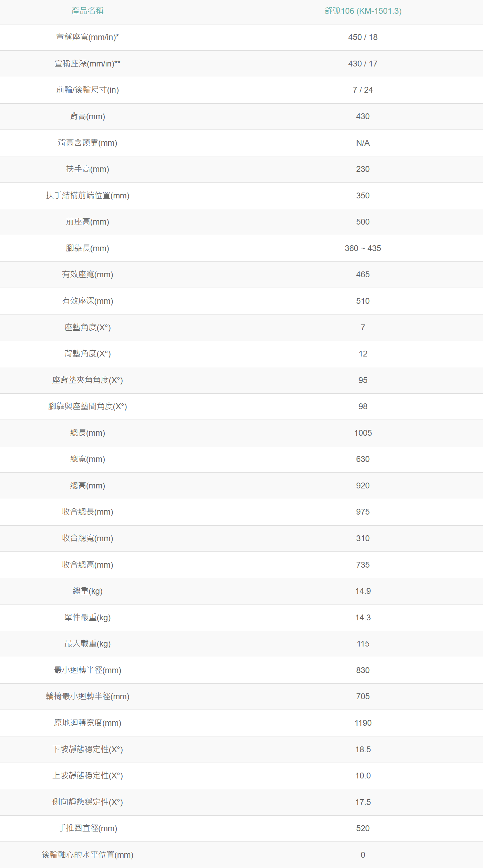
Task: Click the 360 ~ 435 footrest length value
Action: click(x=363, y=248)
